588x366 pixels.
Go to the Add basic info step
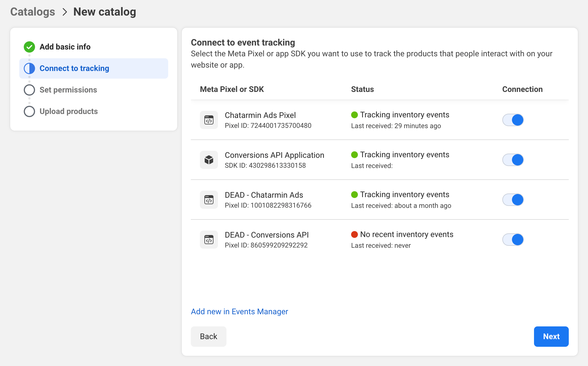(94, 47)
